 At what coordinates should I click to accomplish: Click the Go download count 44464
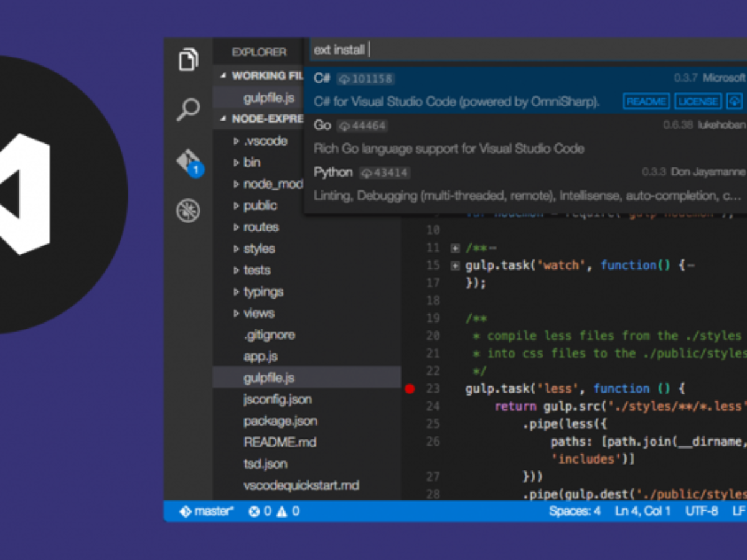[x=362, y=126]
